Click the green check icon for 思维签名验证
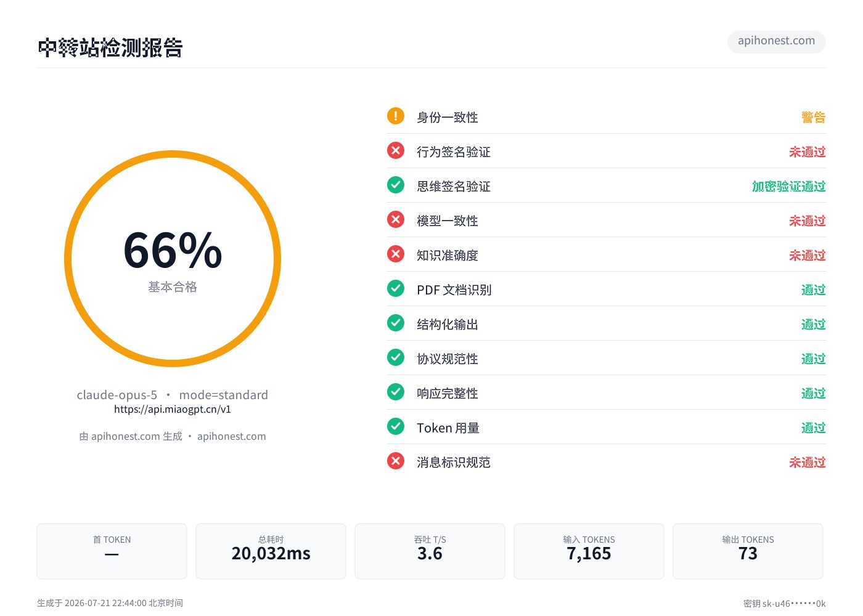The image size is (863, 616). [x=396, y=185]
